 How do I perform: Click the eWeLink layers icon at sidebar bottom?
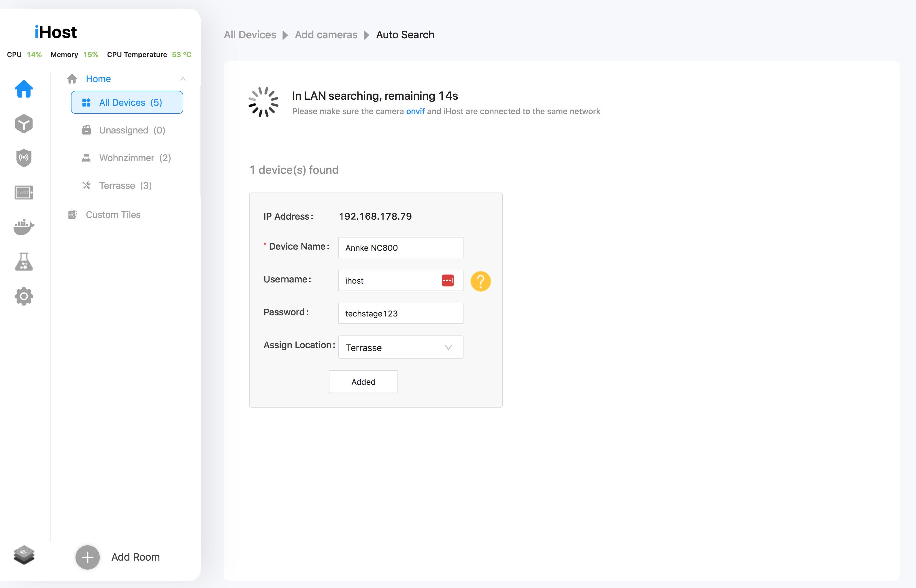[24, 555]
